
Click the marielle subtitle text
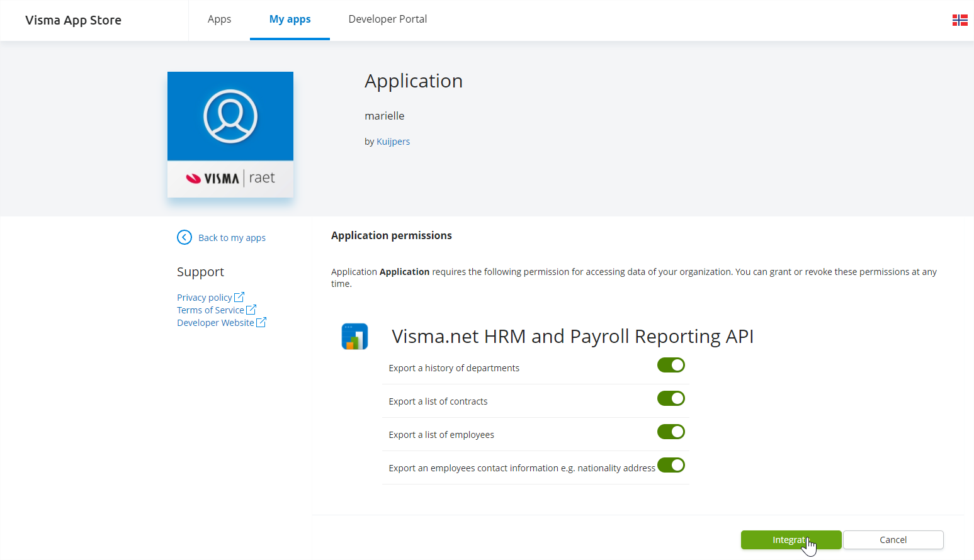coord(385,116)
